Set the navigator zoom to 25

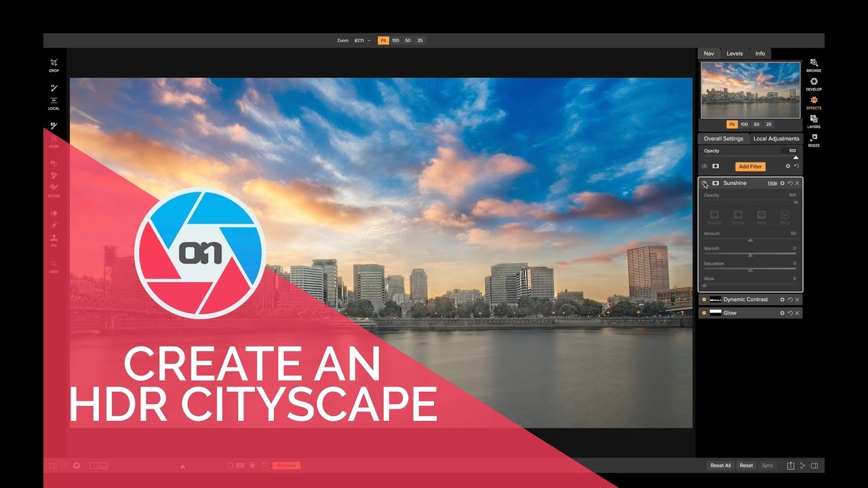coord(768,125)
